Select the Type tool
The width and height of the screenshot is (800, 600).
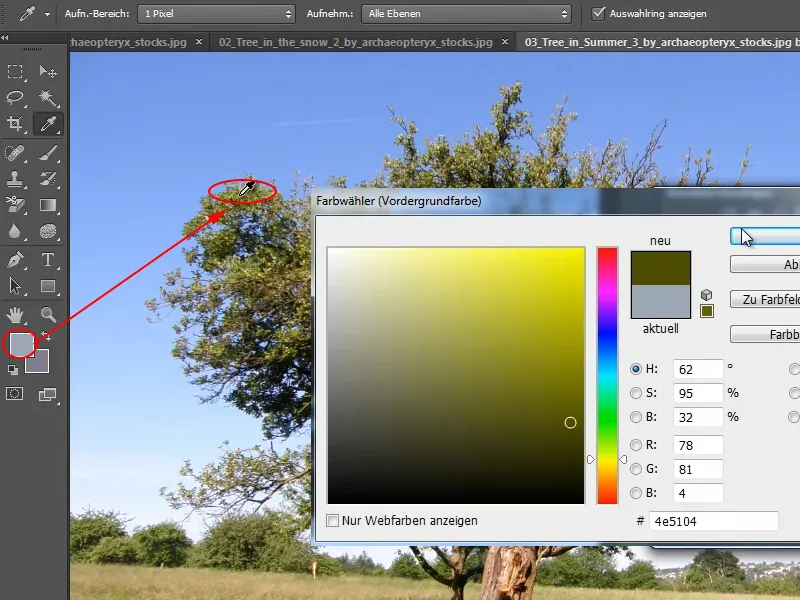click(x=48, y=260)
